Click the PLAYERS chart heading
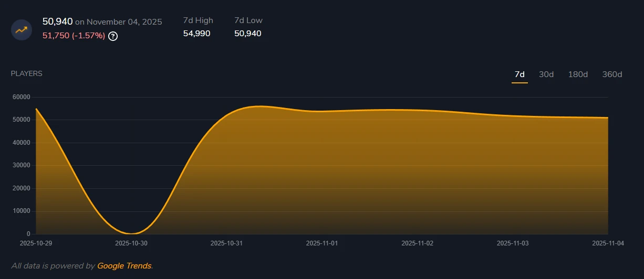This screenshot has height=279, width=644. [x=27, y=73]
